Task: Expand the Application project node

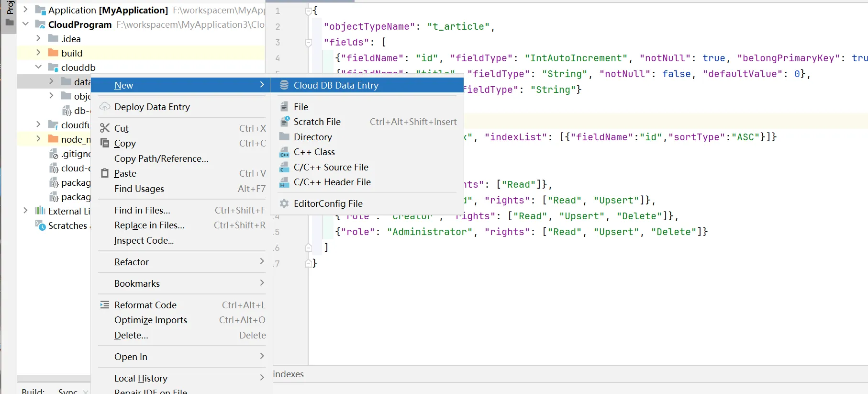Action: pos(25,10)
